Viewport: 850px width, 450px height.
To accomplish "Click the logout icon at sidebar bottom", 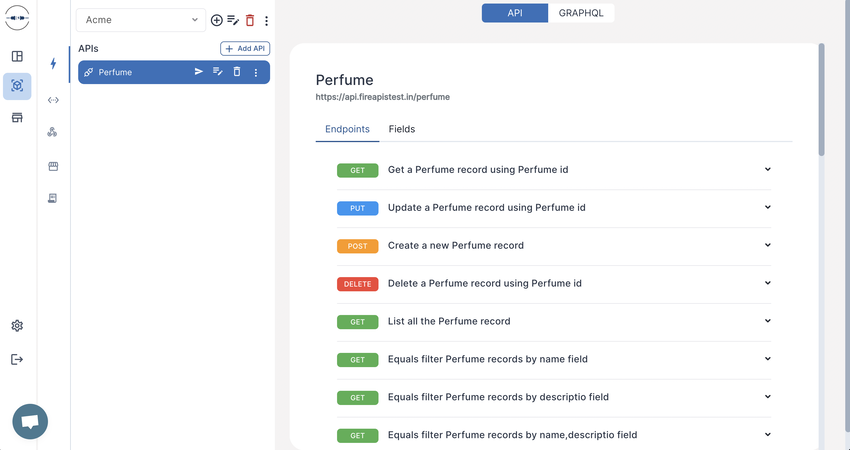I will 17,359.
